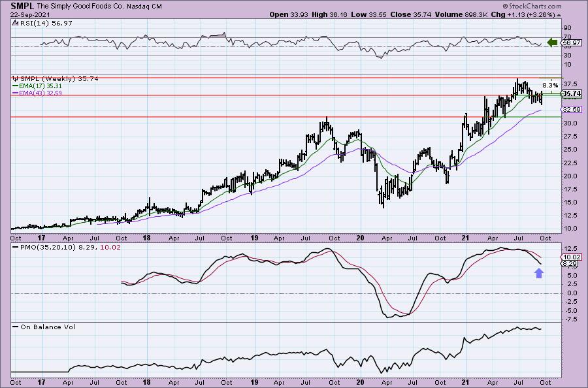Click the 35.74 price tag on right axis
Image resolution: width=588 pixels, height=388 pixels.
point(572,93)
